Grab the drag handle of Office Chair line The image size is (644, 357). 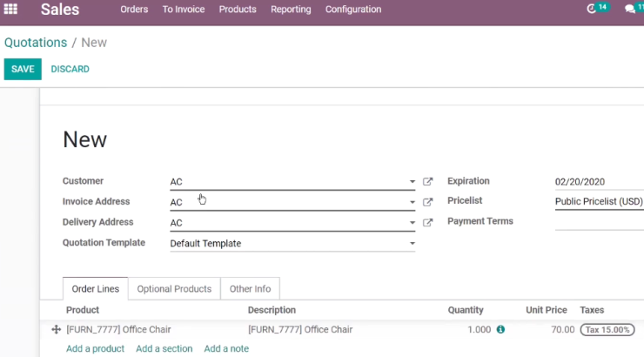click(57, 329)
